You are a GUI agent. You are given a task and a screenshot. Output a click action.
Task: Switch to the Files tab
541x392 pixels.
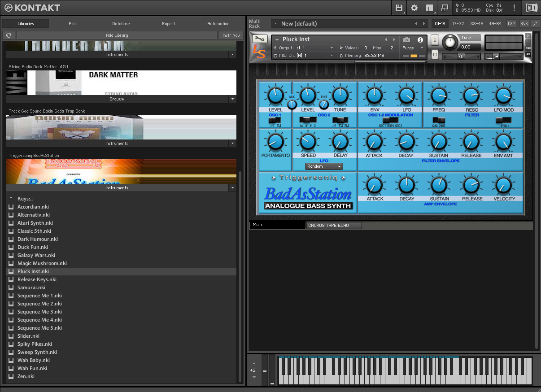click(x=73, y=24)
